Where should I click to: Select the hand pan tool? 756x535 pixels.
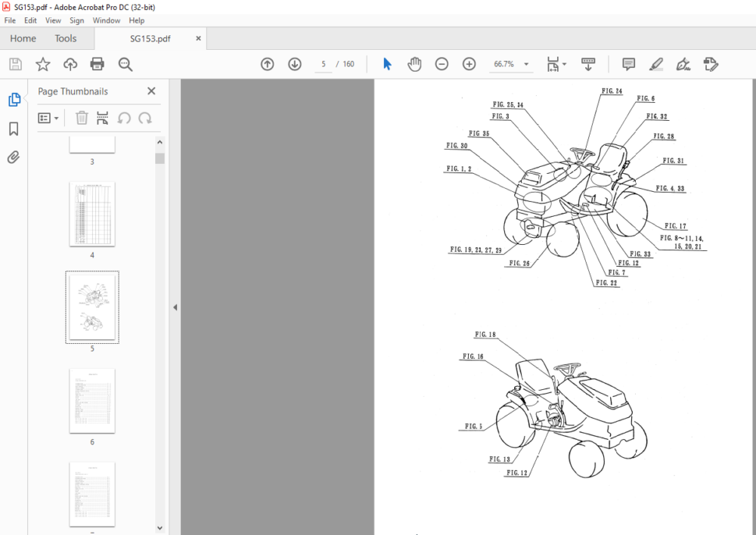click(x=414, y=64)
